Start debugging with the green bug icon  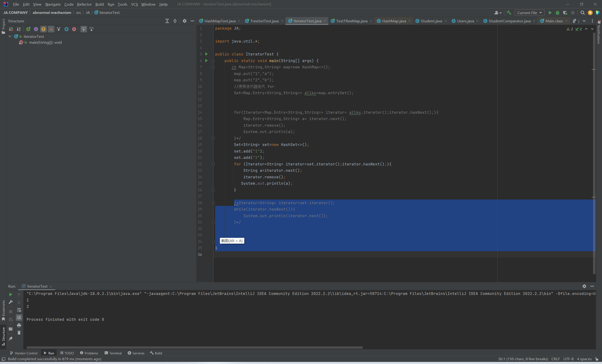(x=558, y=13)
